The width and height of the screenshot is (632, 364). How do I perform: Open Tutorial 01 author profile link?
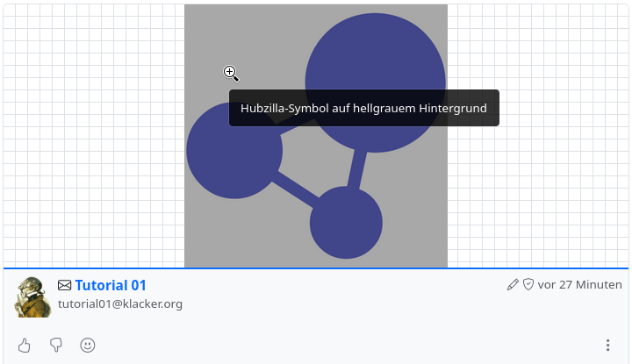111,285
